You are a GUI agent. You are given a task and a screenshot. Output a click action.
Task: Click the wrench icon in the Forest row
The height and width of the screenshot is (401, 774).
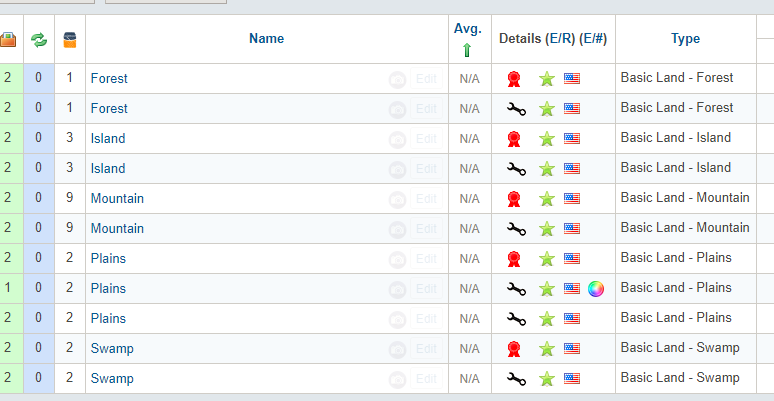(x=515, y=109)
